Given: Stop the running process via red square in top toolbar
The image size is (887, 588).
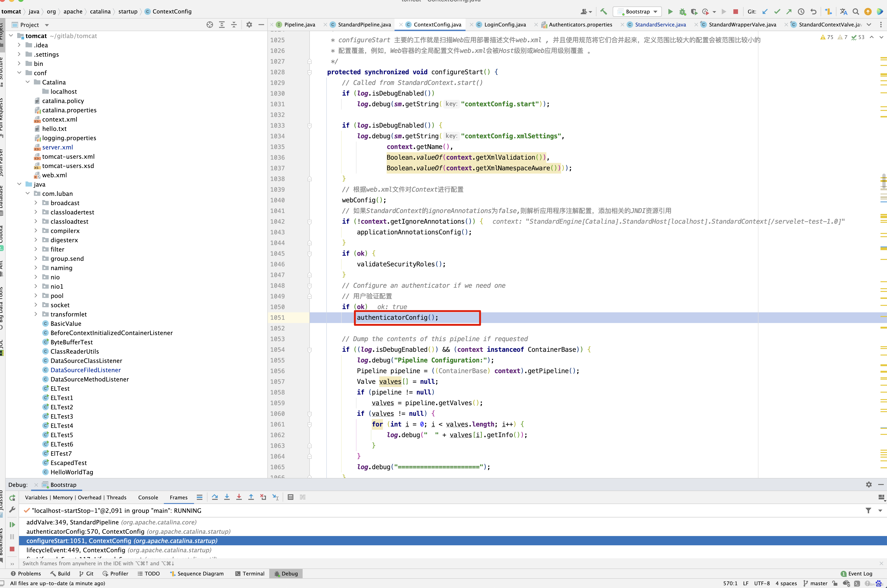Looking at the screenshot, I should point(735,12).
